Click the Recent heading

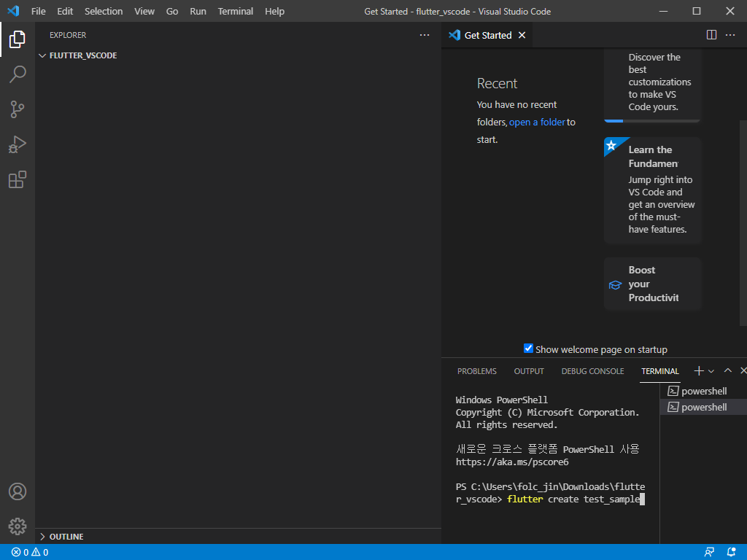[x=497, y=83]
